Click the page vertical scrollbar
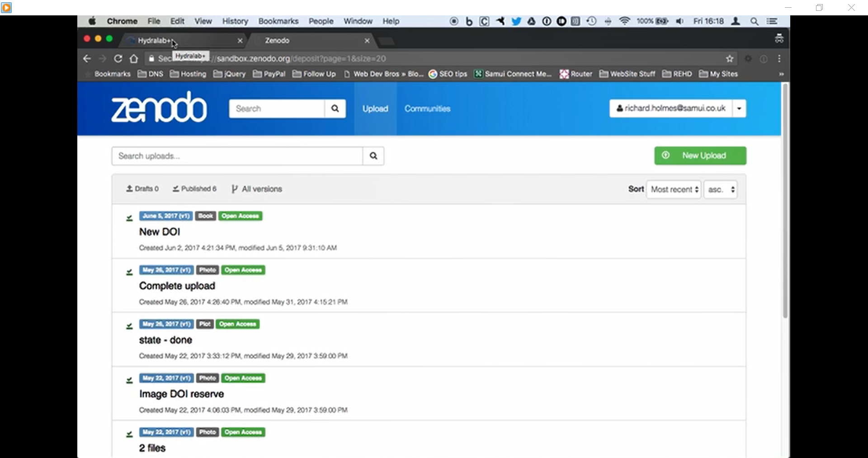868x458 pixels. [786, 201]
